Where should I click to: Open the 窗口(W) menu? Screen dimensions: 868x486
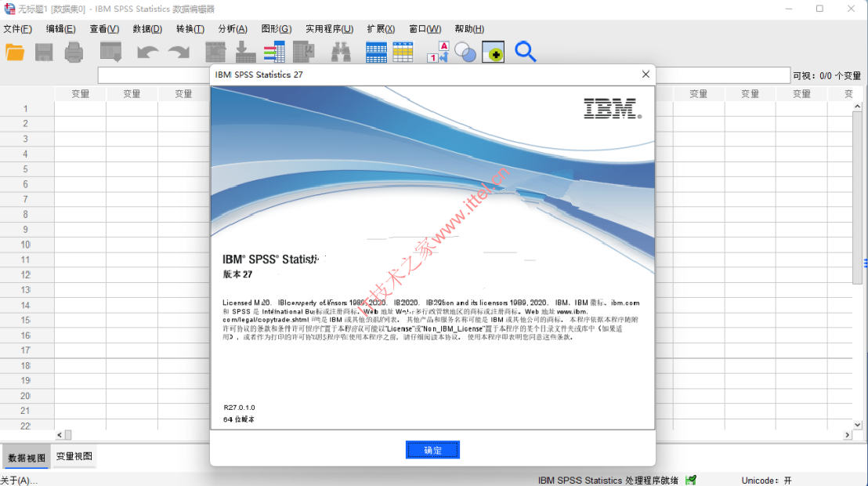(425, 29)
